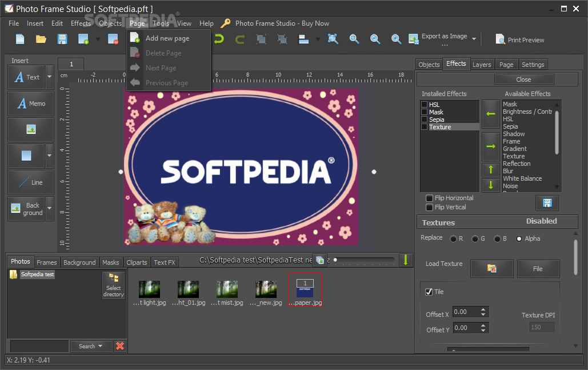Click the Send to Back toolbar icon

pos(282,39)
